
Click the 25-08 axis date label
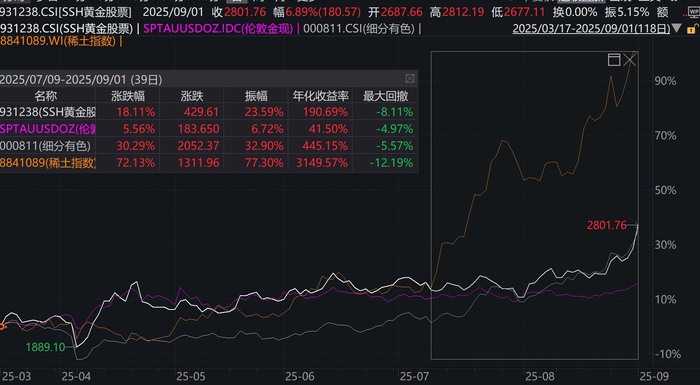point(539,377)
